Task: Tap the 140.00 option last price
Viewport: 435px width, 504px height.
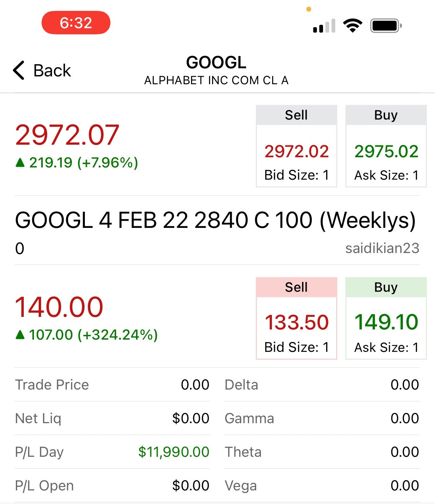Action: click(x=59, y=307)
